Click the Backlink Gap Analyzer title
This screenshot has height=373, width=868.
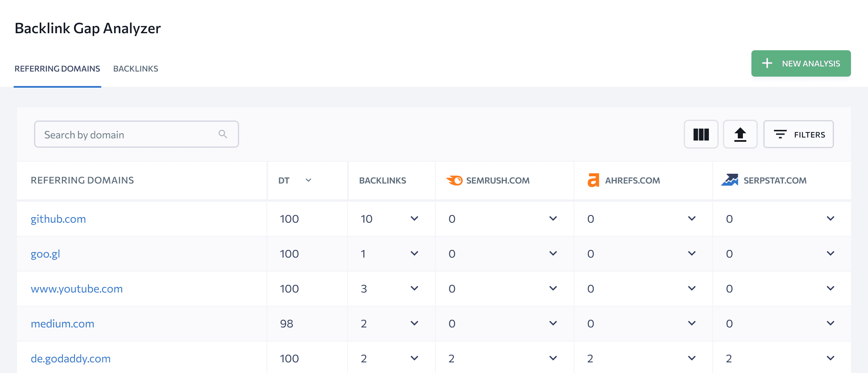click(88, 28)
